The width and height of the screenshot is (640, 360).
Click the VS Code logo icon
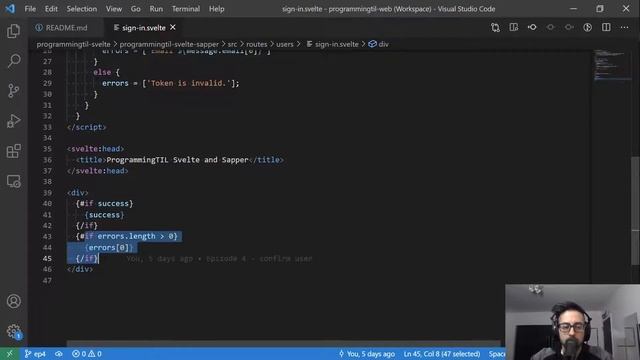coord(10,9)
